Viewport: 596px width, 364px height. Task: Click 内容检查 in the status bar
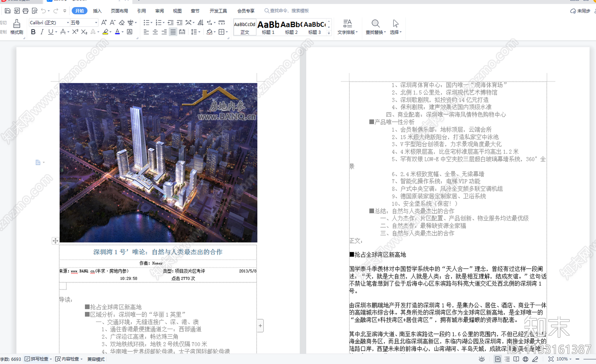coord(69,359)
